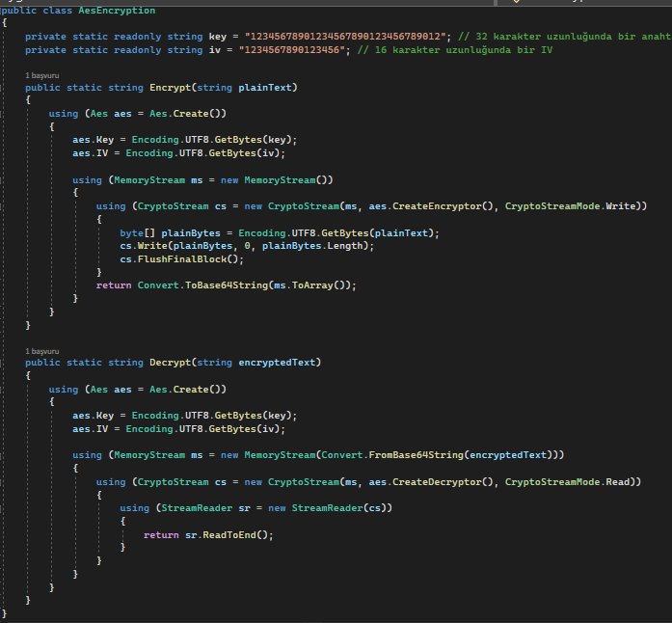672x623 pixels.
Task: Click CryptoStreamMode.Read argument
Action: [568, 481]
